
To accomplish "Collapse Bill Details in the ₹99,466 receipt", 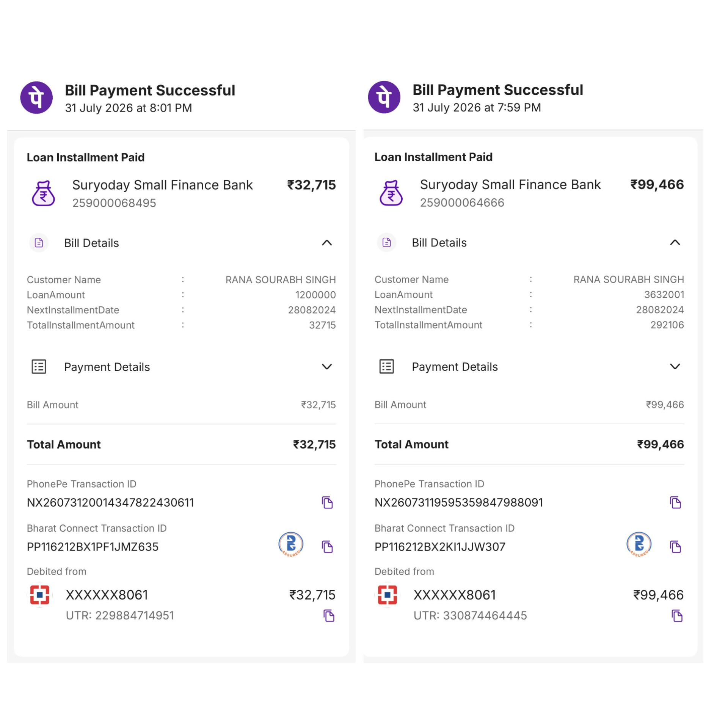I will (x=675, y=243).
